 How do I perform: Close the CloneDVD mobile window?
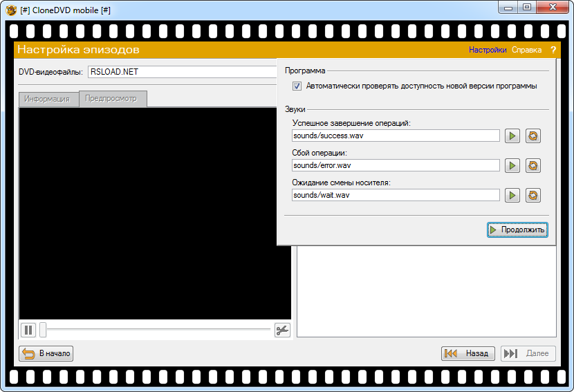coord(553,8)
